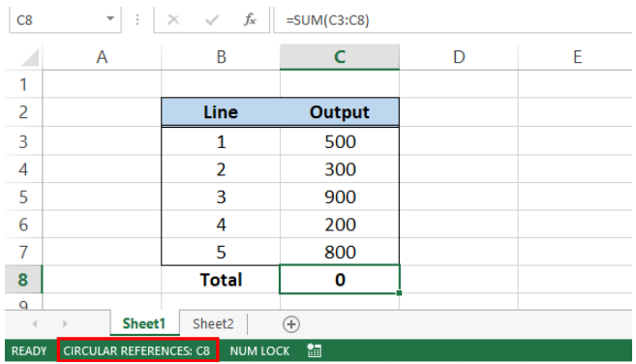Click the previous sheet navigation arrow

coord(35,324)
